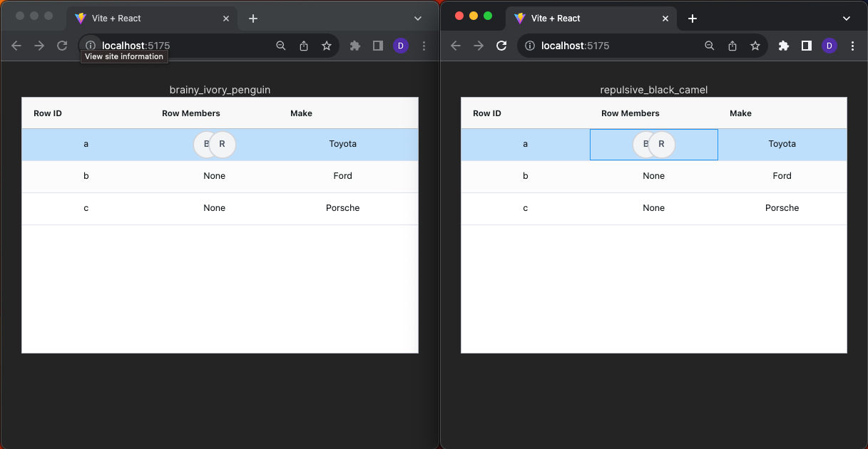Close the Vite + React tab above brainy_ivory_penguin
This screenshot has width=868, height=449.
[226, 19]
